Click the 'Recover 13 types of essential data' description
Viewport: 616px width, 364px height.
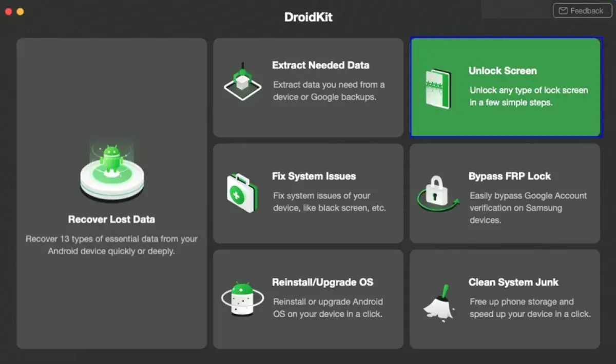[x=111, y=245]
